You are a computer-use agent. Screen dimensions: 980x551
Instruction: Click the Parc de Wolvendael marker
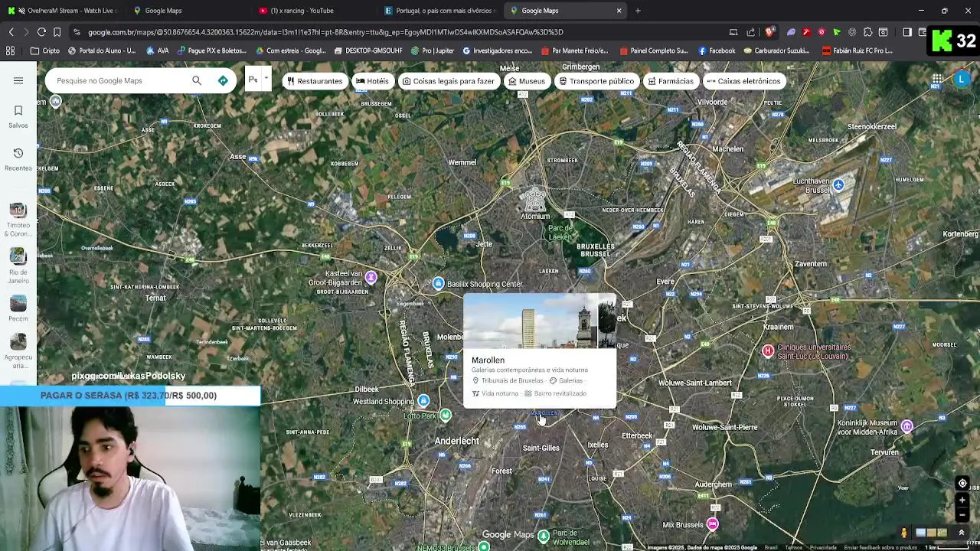[544, 535]
